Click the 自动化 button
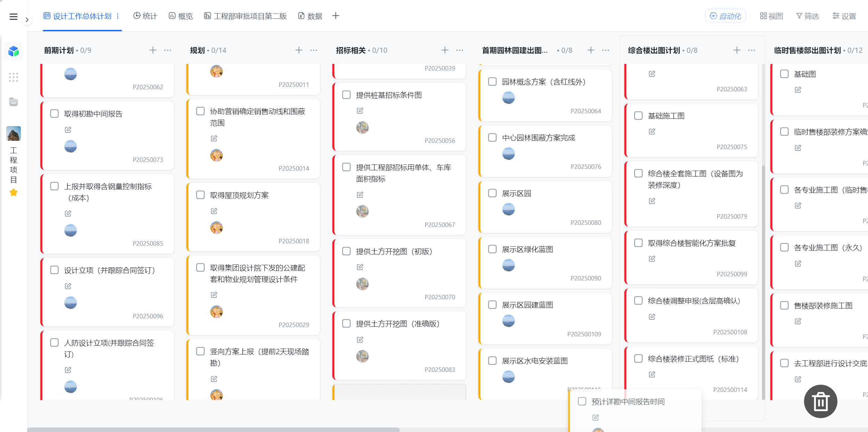This screenshot has height=432, width=868. pyautogui.click(x=725, y=16)
